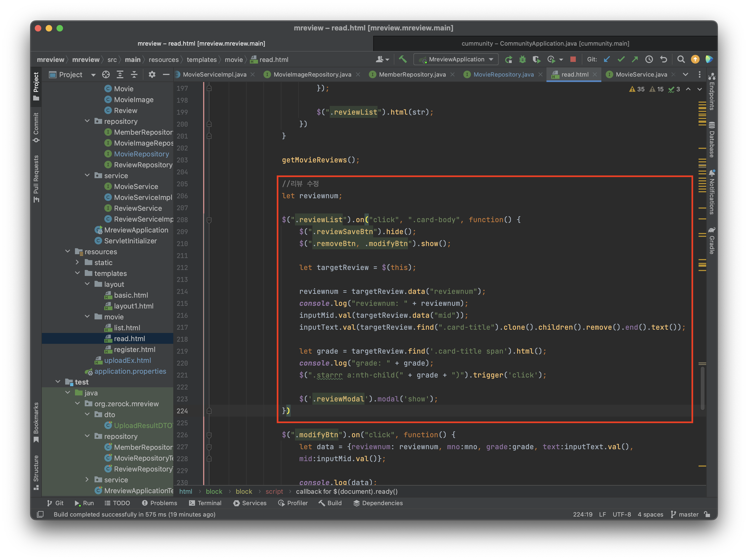
Task: Switch to MemberRepository.java tab
Action: coord(412,75)
